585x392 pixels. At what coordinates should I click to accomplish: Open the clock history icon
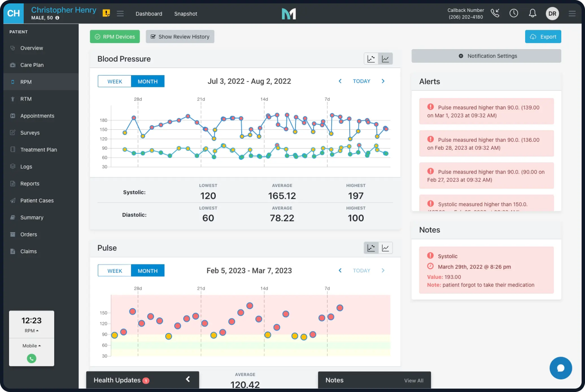[514, 13]
